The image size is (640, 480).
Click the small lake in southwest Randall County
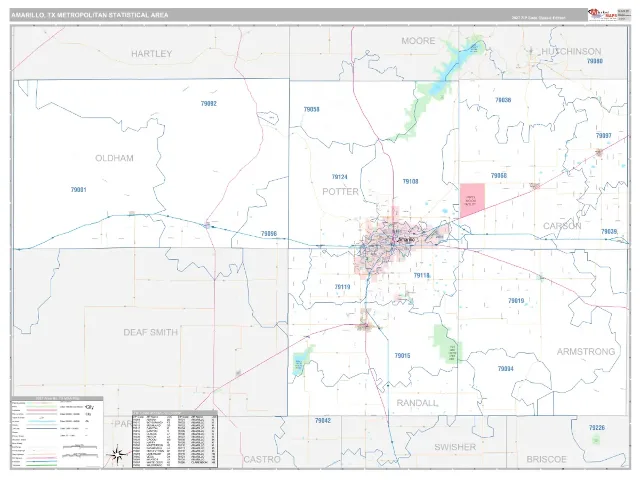pos(298,363)
